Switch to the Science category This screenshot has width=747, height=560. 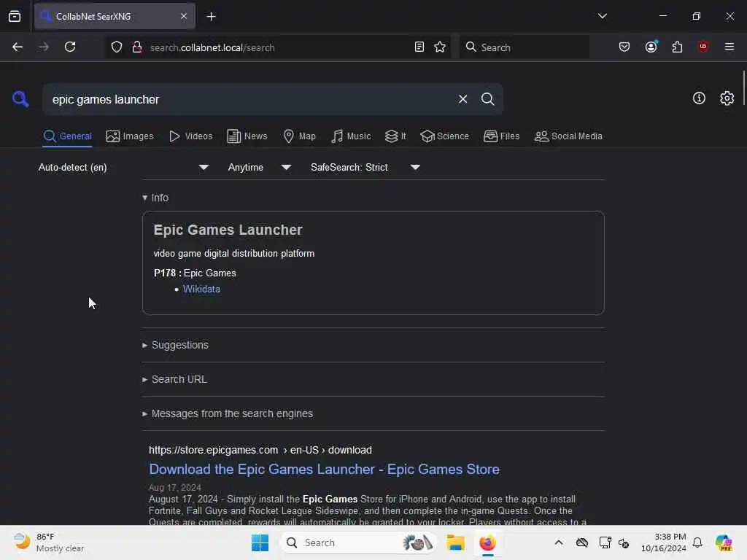coord(444,136)
